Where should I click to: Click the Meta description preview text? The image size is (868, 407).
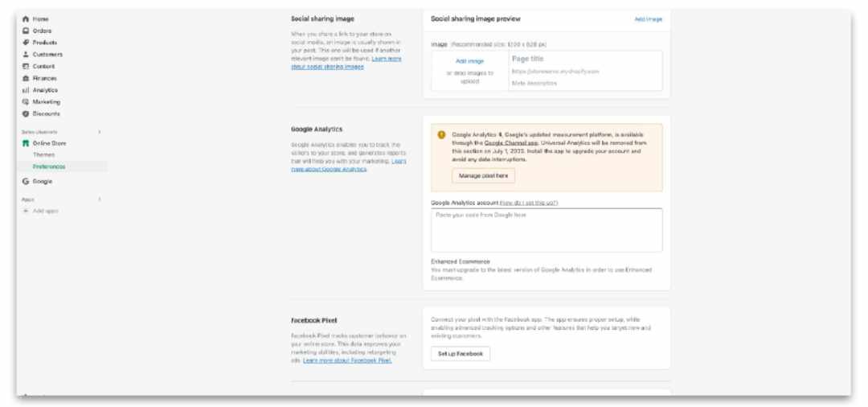[534, 83]
